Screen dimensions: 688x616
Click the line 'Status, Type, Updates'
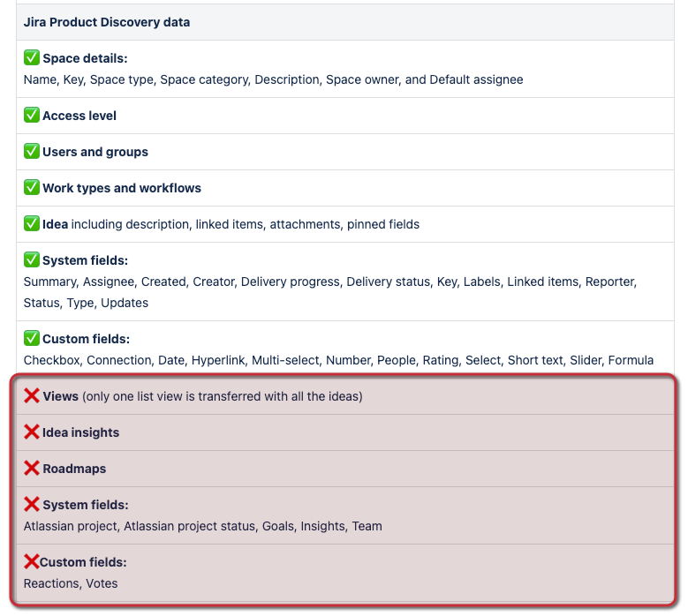pyautogui.click(x=86, y=303)
